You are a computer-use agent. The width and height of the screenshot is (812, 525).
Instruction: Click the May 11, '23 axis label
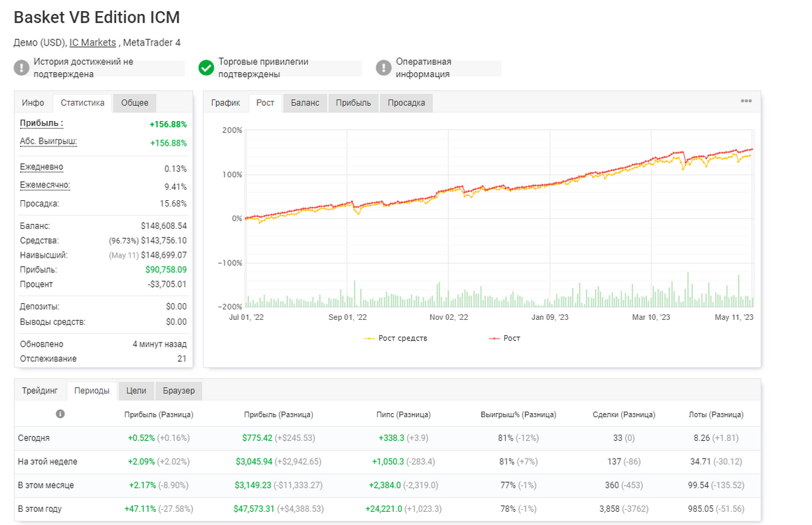coord(734,317)
